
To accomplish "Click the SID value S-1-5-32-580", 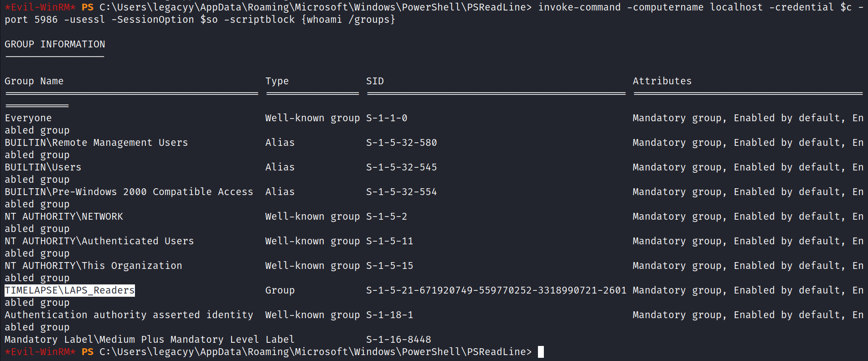I will point(401,143).
